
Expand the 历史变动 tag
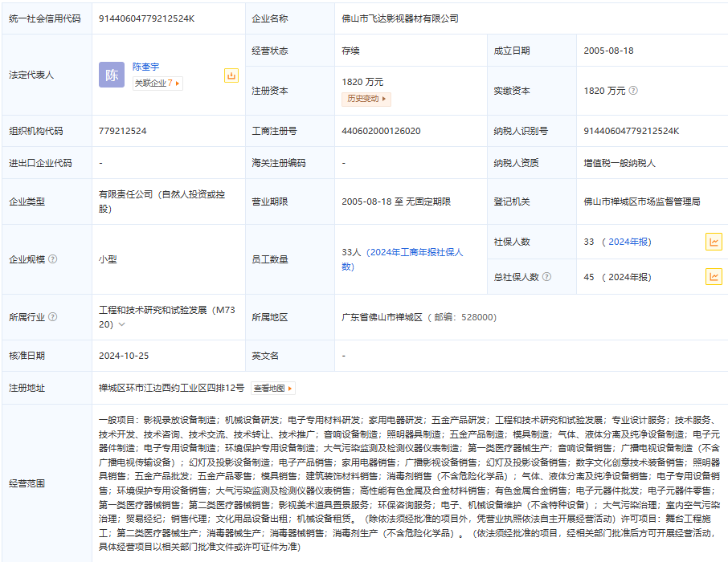click(366, 99)
